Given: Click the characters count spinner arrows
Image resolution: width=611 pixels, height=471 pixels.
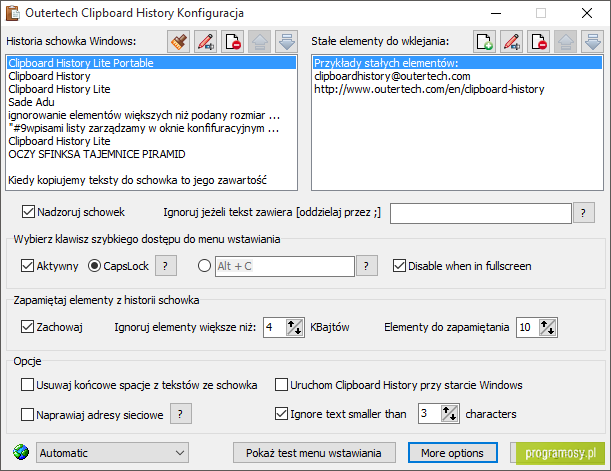Looking at the screenshot, I should (449, 413).
